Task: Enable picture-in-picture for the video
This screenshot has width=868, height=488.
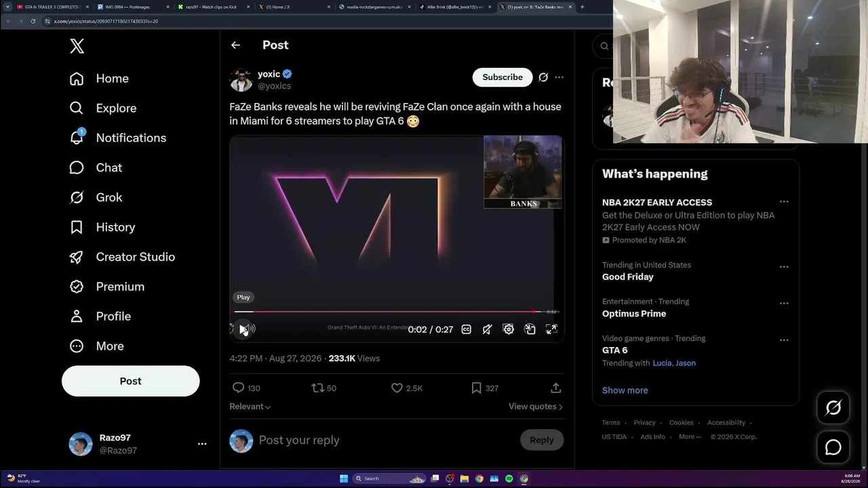Action: 530,329
